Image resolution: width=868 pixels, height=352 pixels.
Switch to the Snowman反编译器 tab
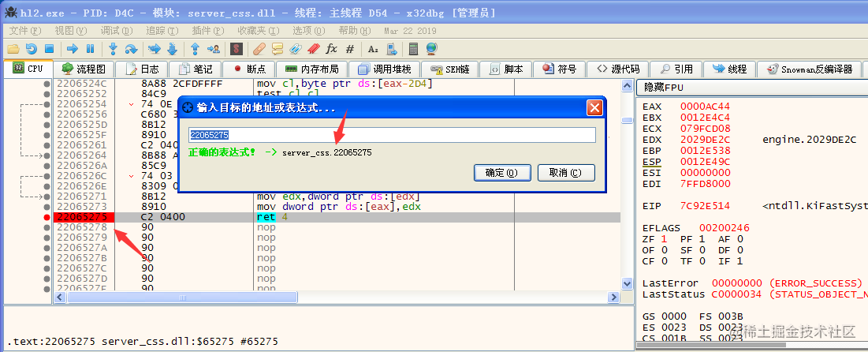(810, 69)
